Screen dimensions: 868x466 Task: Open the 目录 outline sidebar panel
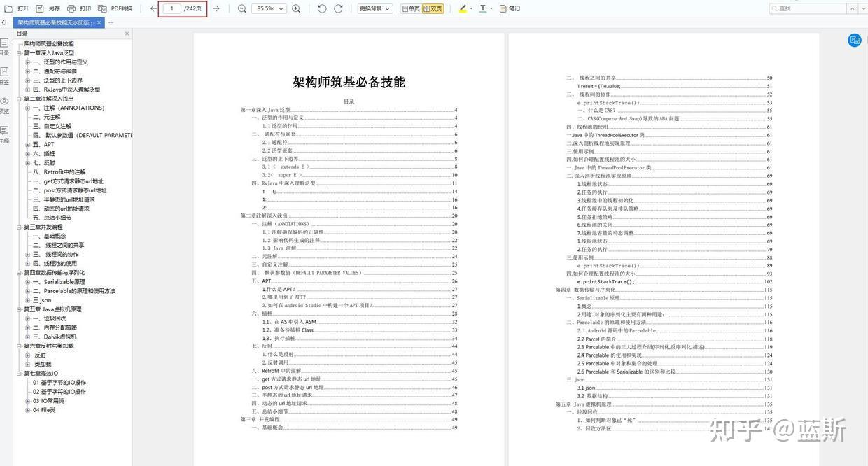pyautogui.click(x=4, y=46)
